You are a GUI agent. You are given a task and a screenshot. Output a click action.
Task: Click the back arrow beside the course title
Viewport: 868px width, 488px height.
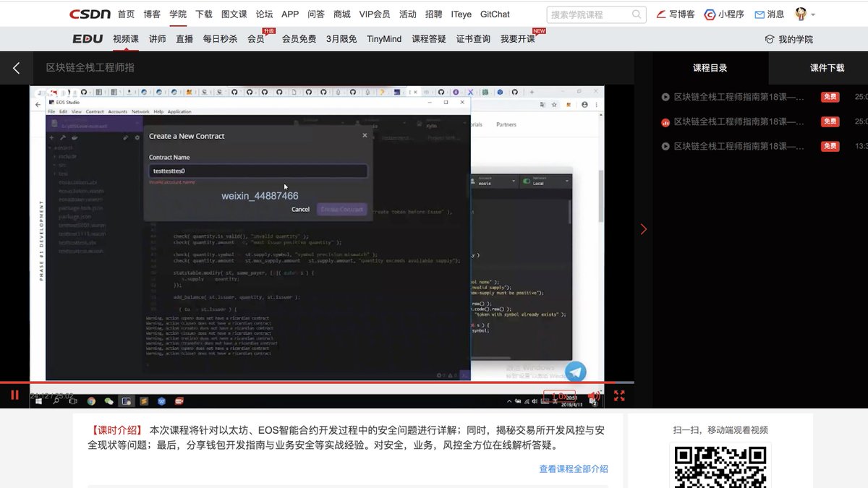(x=15, y=67)
